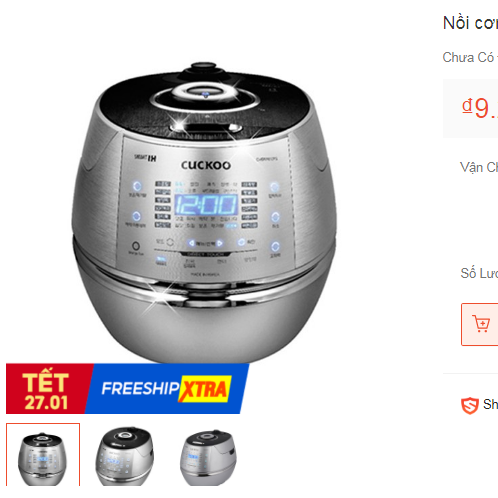Image resolution: width=498 pixels, height=498 pixels.
Task: Click the blue 12:00 display in photo
Action: coord(206,205)
